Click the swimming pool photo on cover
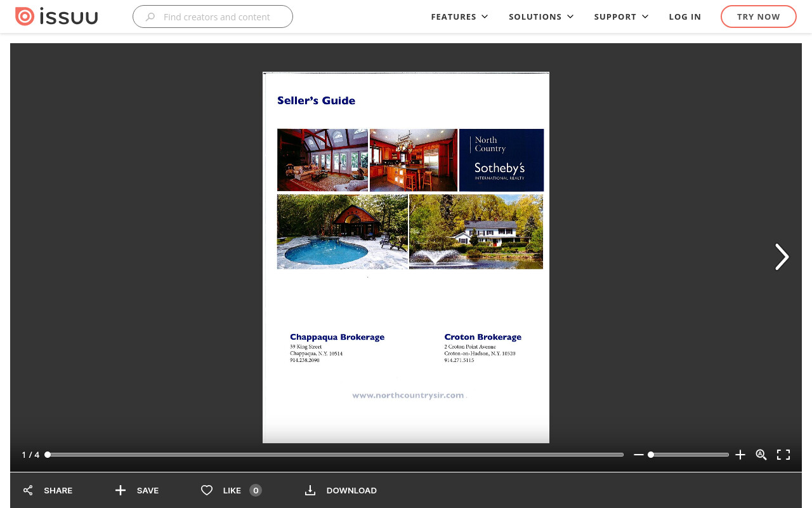 coord(343,232)
